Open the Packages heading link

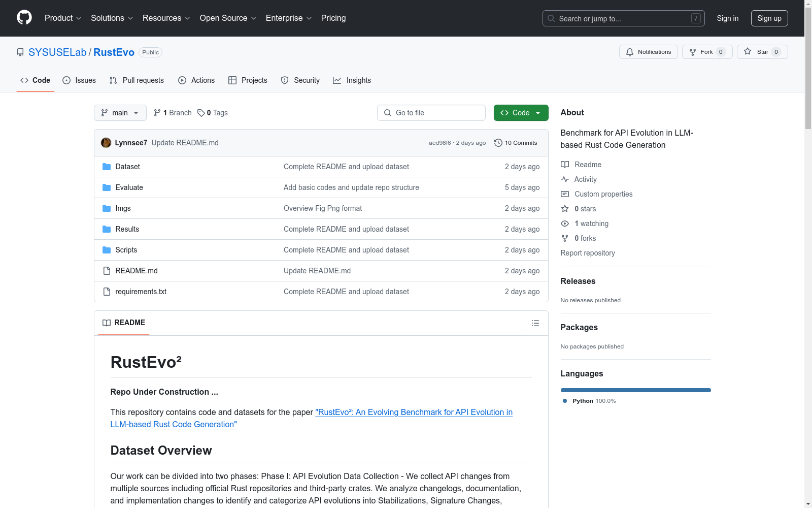tap(579, 327)
